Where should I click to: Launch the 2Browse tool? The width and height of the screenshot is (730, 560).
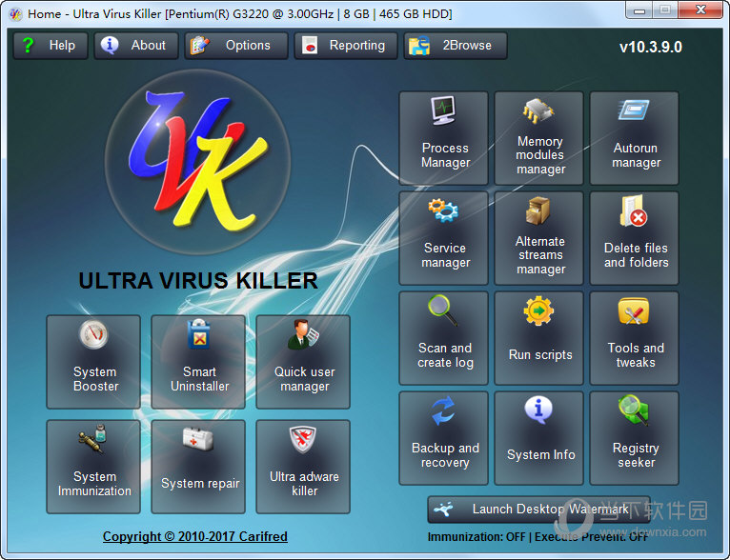pos(456,46)
